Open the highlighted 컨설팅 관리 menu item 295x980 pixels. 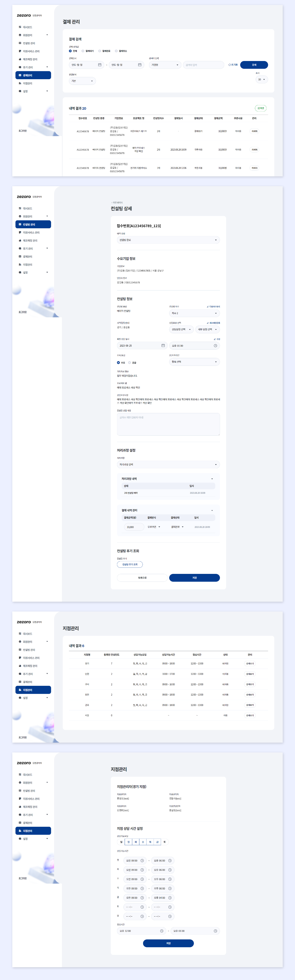33,224
